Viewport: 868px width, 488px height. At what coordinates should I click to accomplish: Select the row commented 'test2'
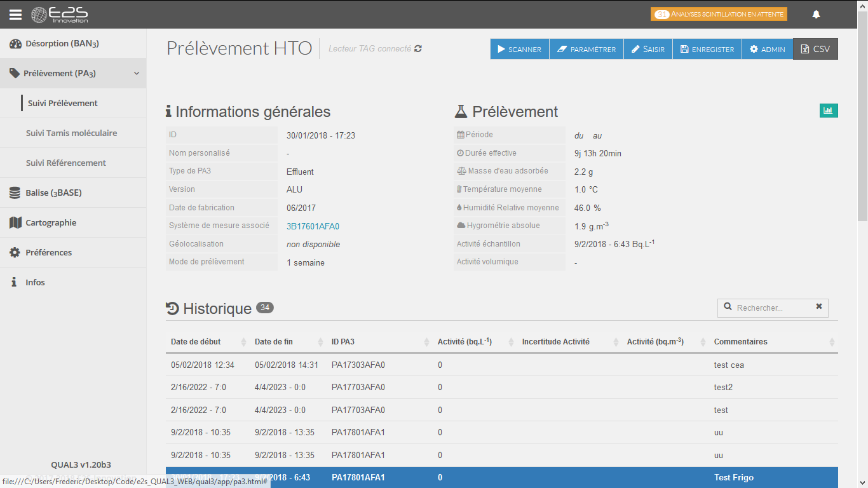coord(502,387)
